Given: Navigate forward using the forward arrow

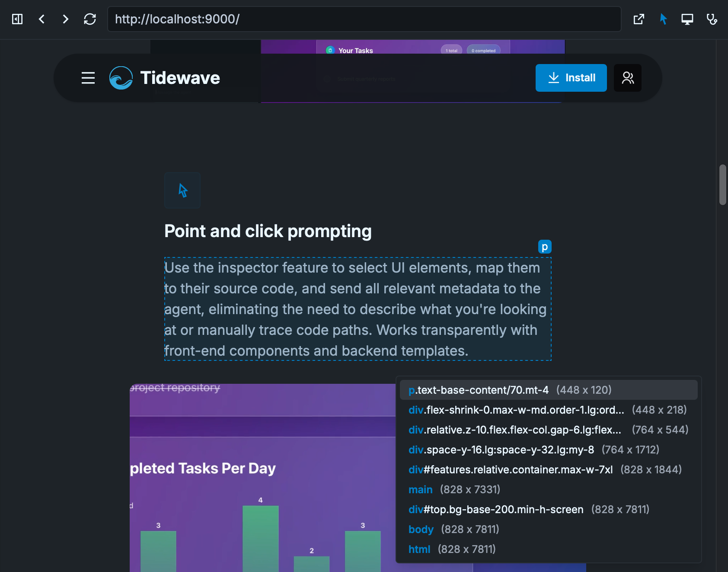Looking at the screenshot, I should (65, 19).
